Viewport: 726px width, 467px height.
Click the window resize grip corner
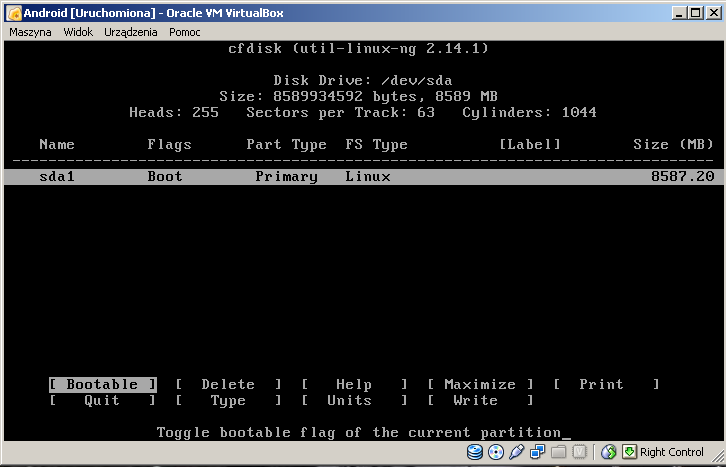click(718, 455)
